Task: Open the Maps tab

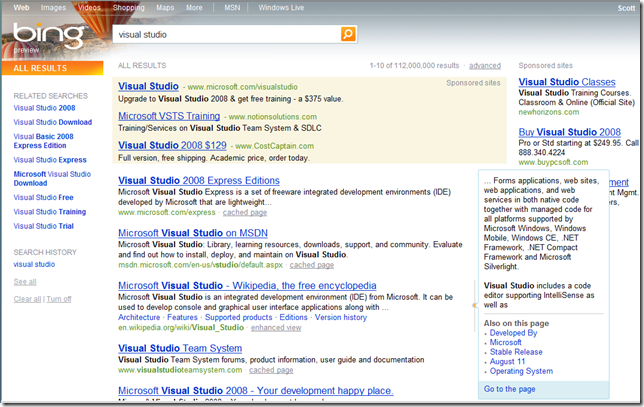Action: [165, 7]
